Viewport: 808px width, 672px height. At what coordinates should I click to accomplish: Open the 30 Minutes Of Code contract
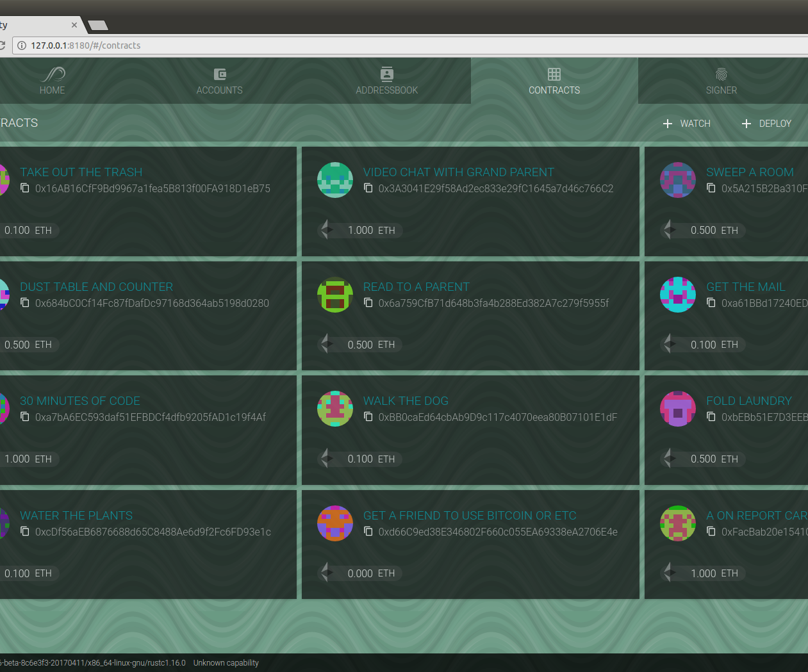click(x=80, y=401)
